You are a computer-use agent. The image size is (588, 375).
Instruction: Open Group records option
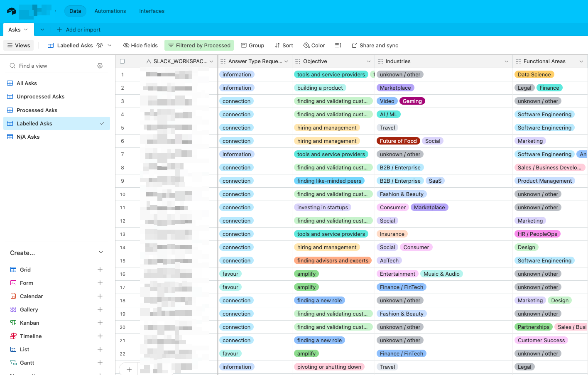coord(252,45)
